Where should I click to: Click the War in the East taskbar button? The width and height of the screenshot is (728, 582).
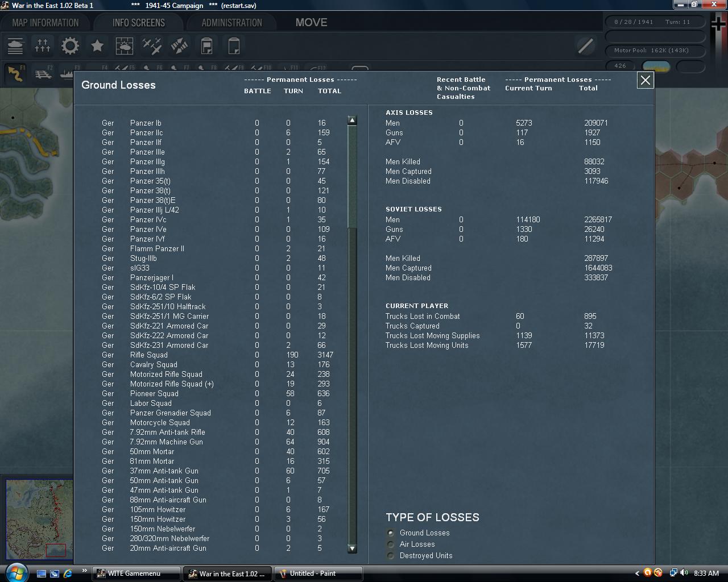click(227, 573)
